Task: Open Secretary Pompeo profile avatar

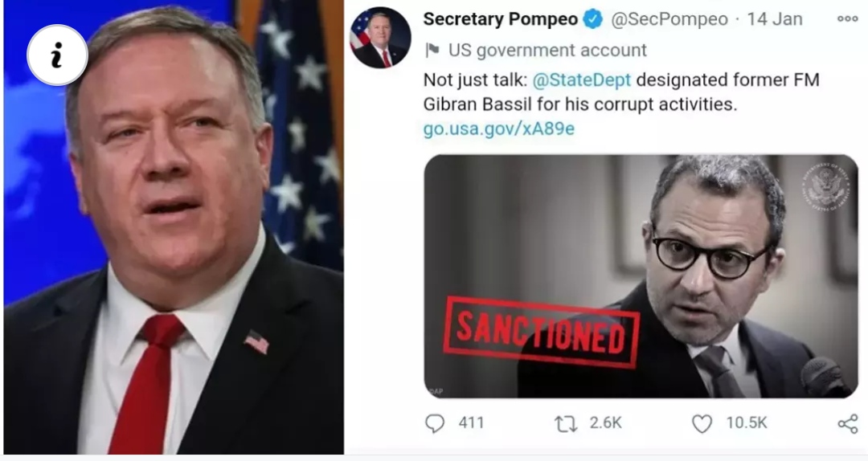Action: coord(380,39)
